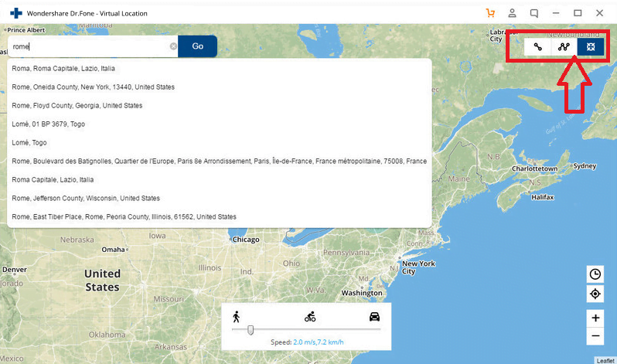
Task: Activate the teleport mode icon
Action: (x=590, y=46)
